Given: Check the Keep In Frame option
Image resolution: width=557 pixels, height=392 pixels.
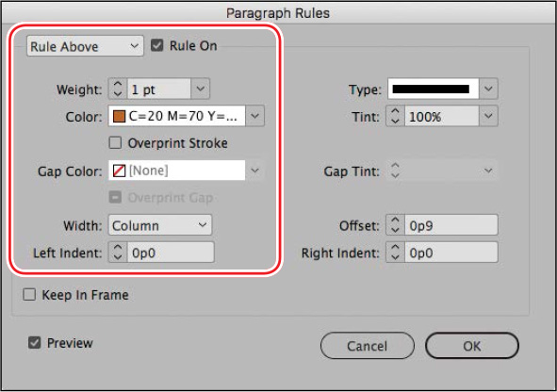Looking at the screenshot, I should pos(29,294).
